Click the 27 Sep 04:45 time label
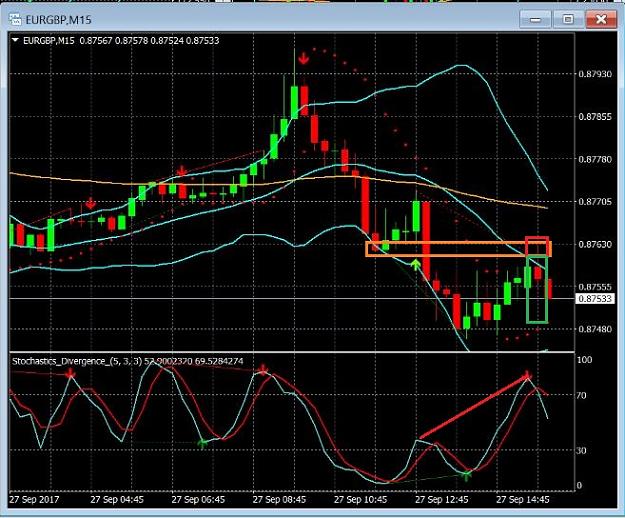This screenshot has height=518, width=625. [x=117, y=500]
